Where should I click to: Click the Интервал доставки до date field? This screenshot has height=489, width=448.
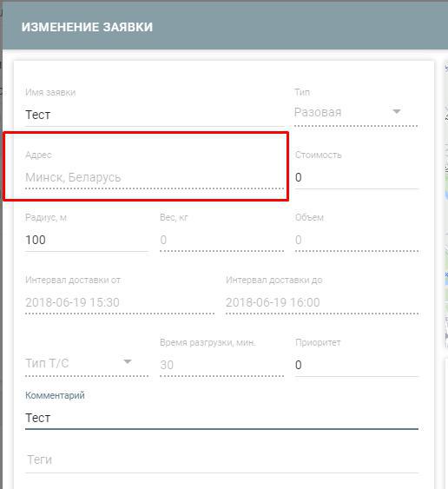click(322, 302)
